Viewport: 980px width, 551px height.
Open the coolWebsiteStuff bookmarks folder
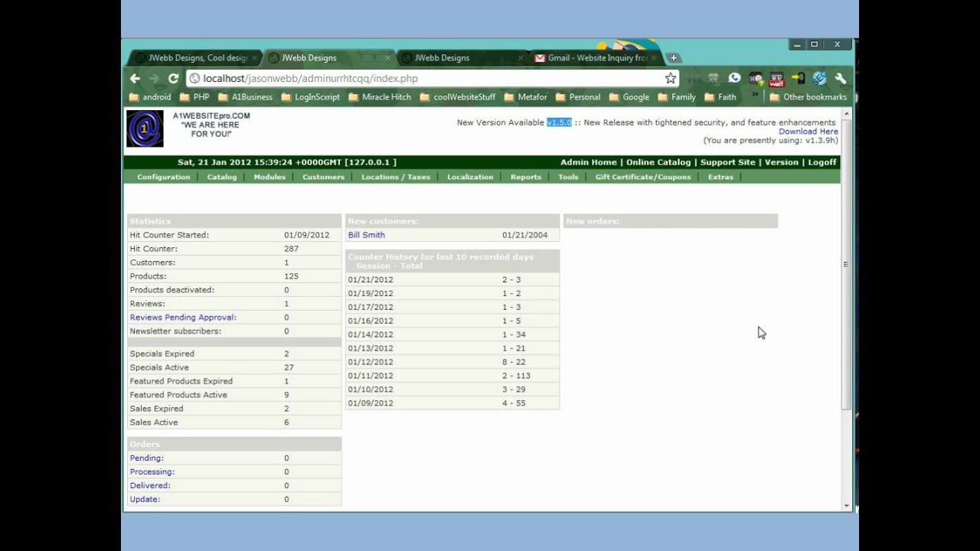458,97
